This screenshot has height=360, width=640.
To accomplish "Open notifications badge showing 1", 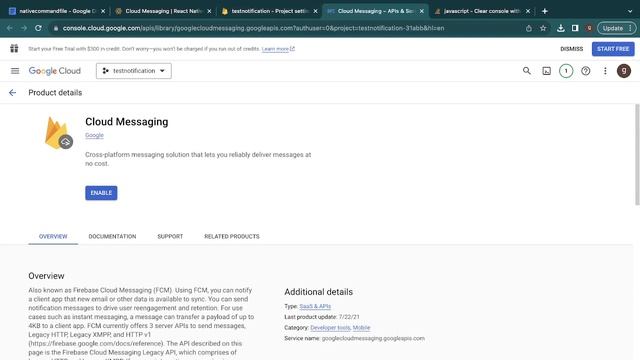I will coord(566,71).
